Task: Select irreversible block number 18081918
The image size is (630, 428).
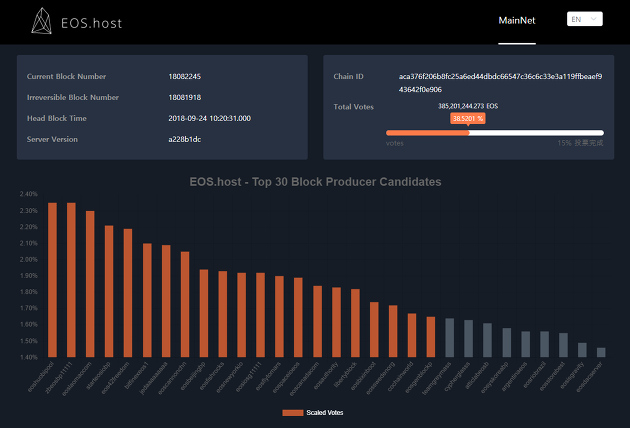Action: 184,97
